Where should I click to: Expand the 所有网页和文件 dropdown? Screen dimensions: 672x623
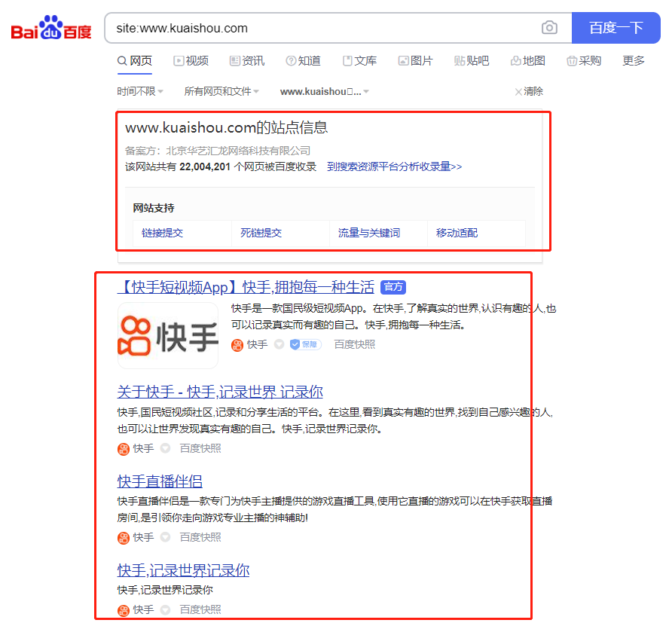(221, 91)
